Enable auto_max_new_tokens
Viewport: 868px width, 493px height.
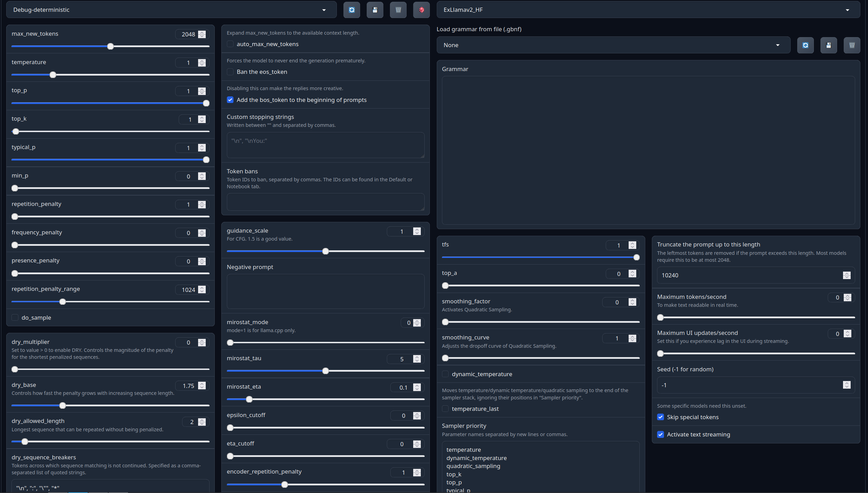pyautogui.click(x=231, y=44)
